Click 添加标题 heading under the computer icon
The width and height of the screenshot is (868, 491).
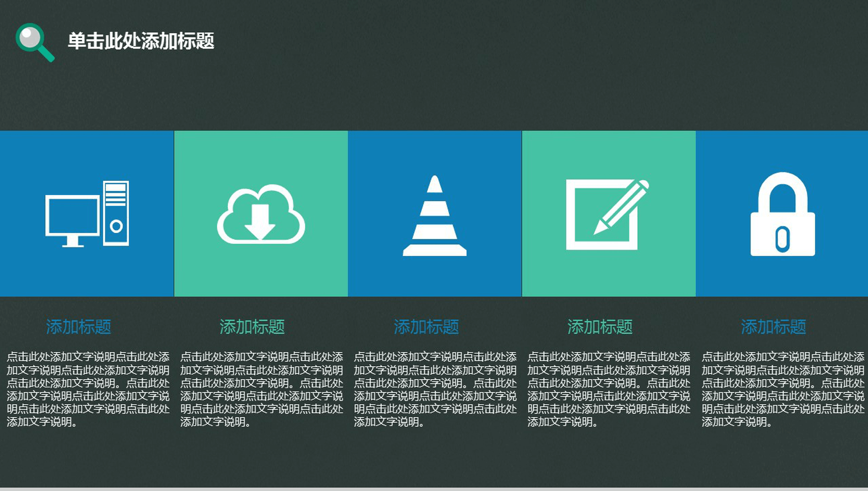pos(79,327)
